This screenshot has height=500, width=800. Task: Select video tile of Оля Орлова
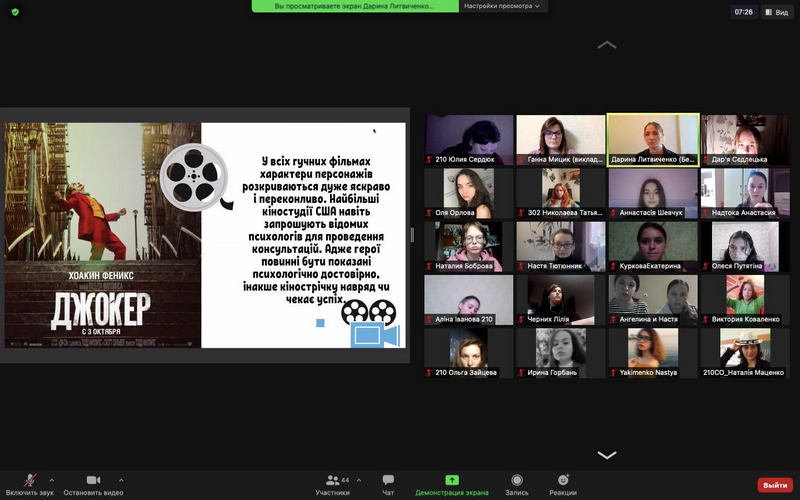click(x=469, y=193)
